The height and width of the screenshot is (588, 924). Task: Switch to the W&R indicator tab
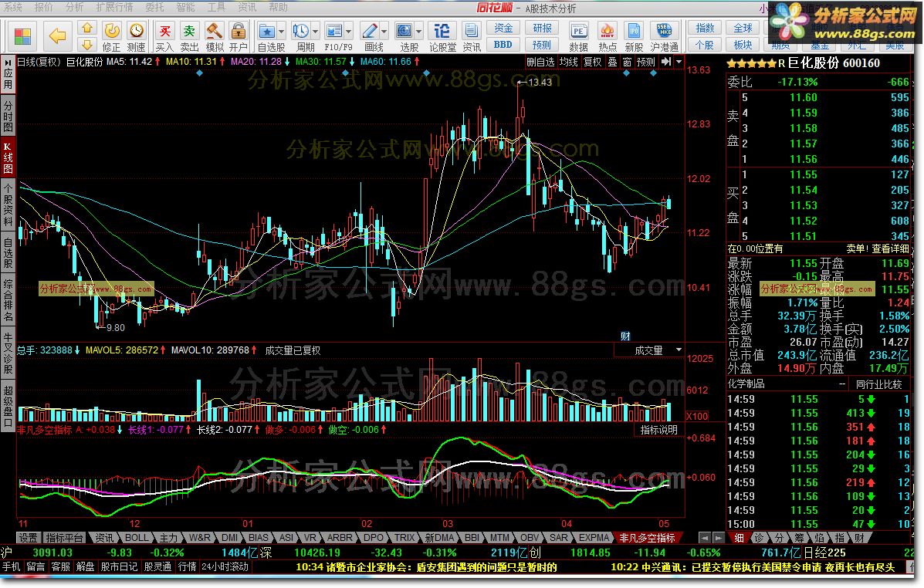(199, 538)
